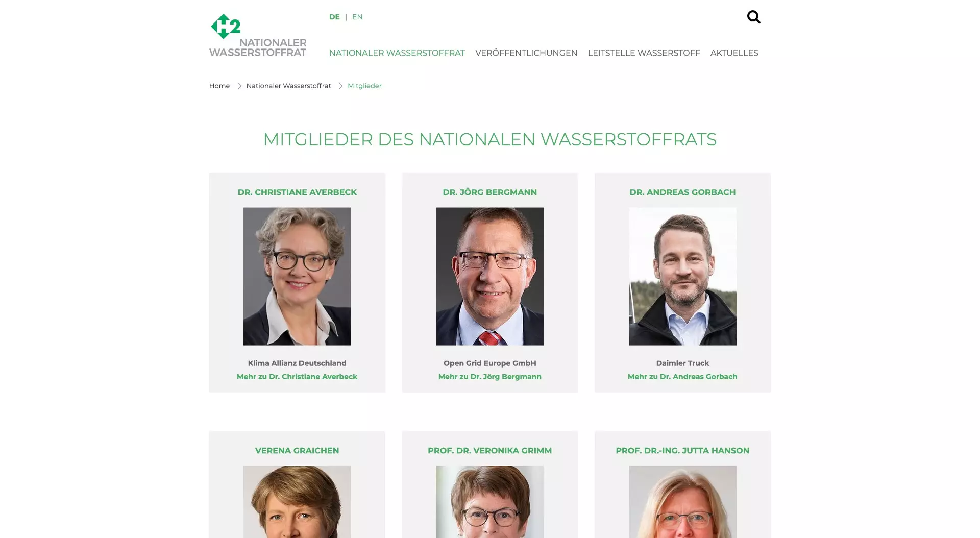This screenshot has width=980, height=538.
Task: Select the DE language option
Action: coord(334,17)
